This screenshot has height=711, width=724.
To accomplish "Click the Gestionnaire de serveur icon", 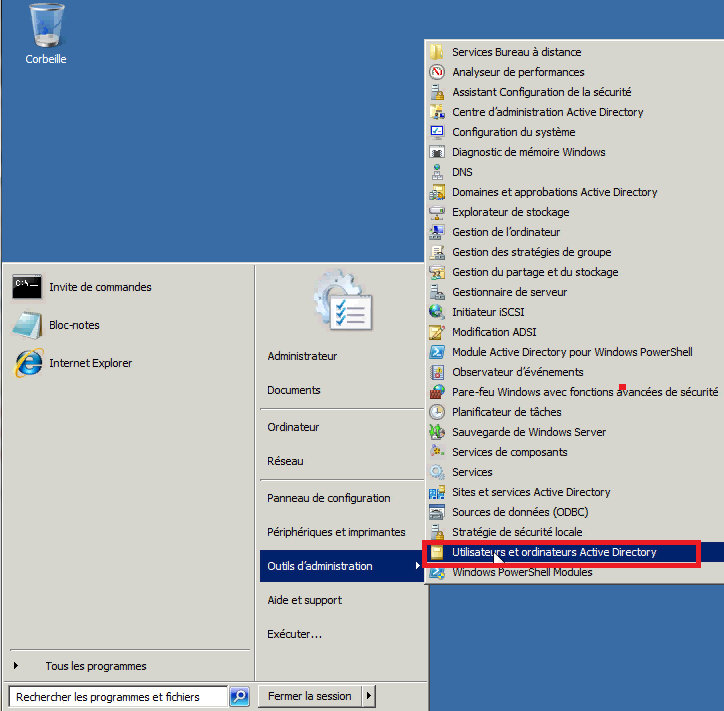I will pos(437,292).
